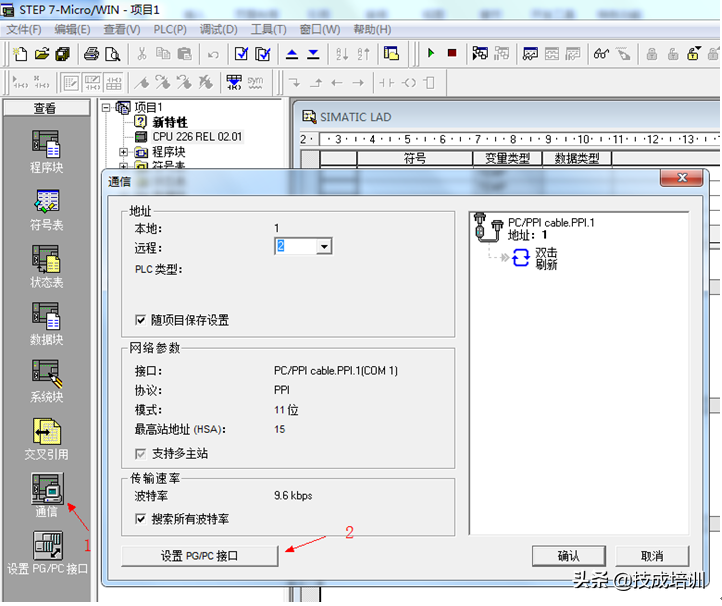Click the SIMATIC LAD window title
Viewport: 722px width, 606px height.
[355, 117]
